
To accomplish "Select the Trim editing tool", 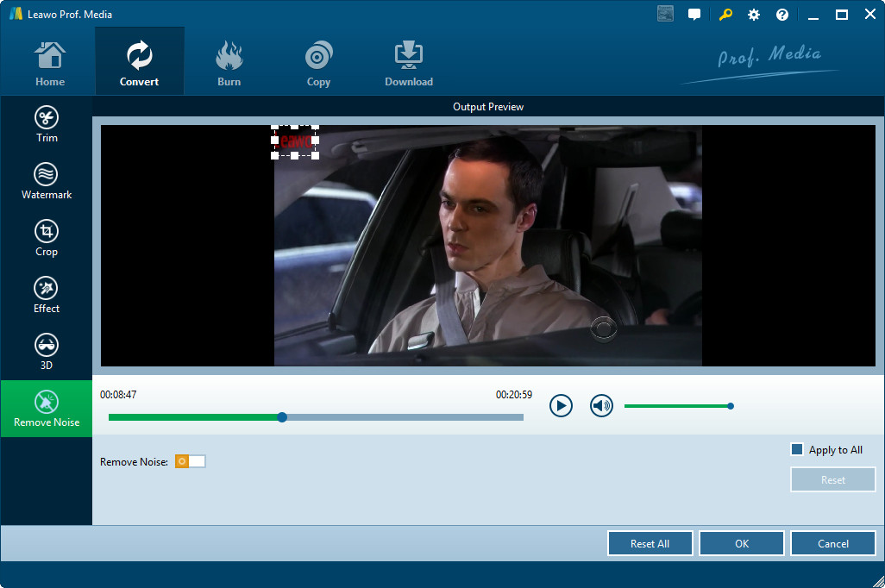I will click(47, 124).
